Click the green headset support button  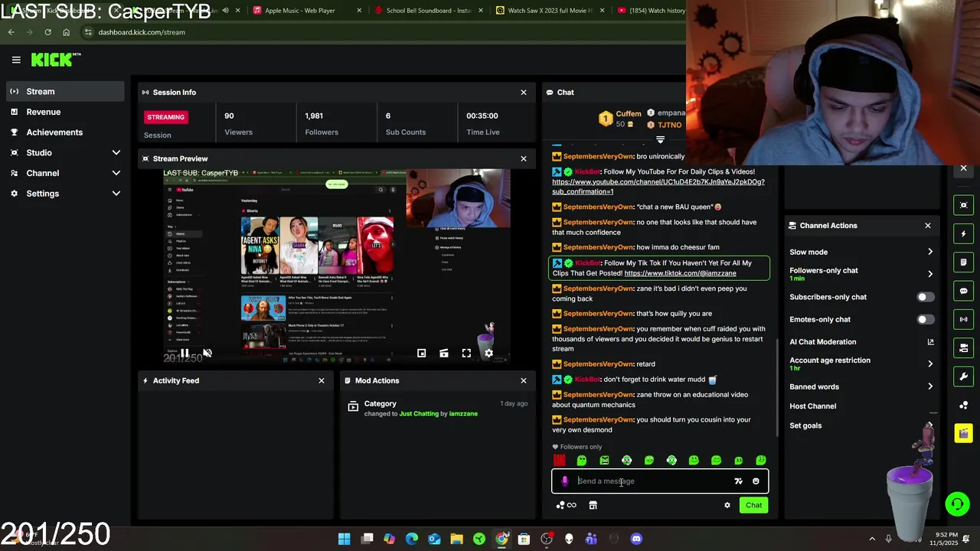956,504
